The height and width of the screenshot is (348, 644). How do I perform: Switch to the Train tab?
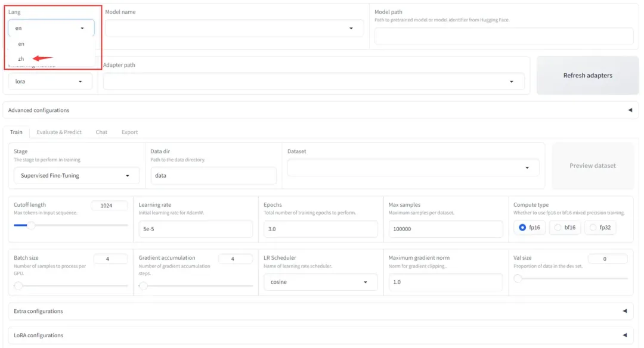tap(16, 132)
